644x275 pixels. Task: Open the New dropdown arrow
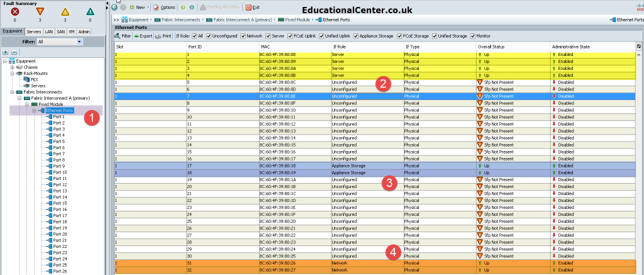tap(148, 8)
